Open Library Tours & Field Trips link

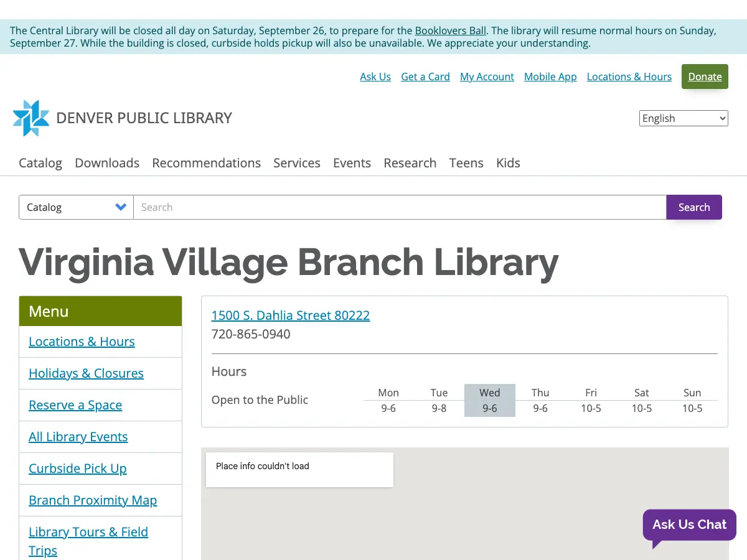click(x=88, y=541)
